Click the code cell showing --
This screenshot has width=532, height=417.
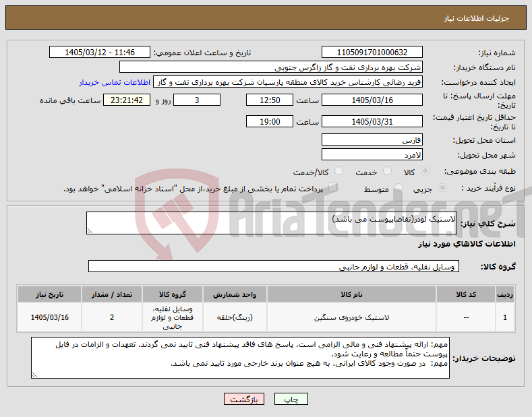point(466,318)
